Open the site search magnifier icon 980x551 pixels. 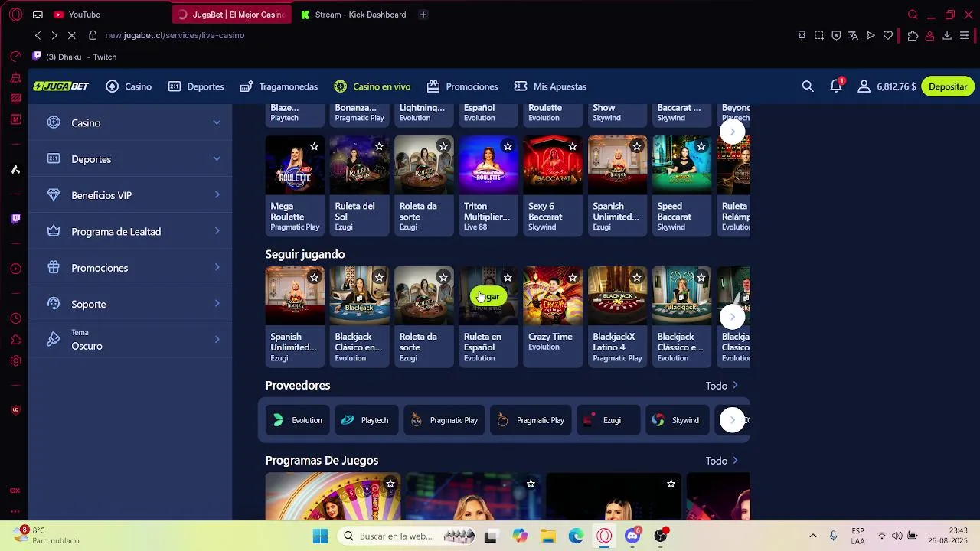tap(808, 86)
